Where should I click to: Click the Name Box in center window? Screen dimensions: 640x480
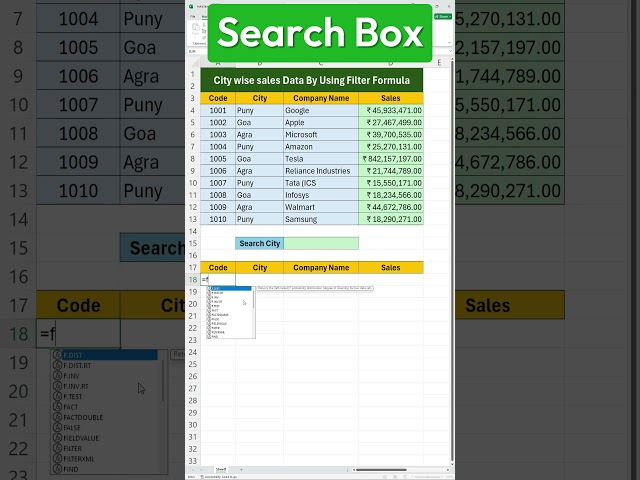[x=197, y=51]
